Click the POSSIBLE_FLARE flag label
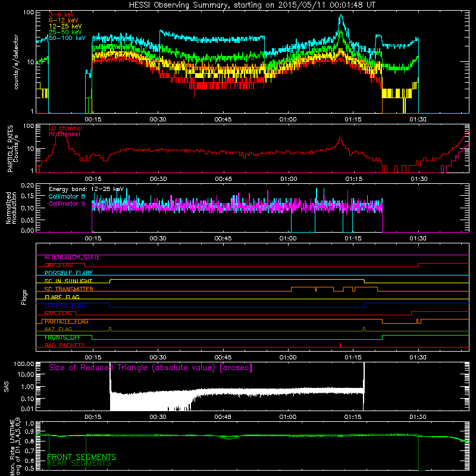The height and width of the screenshot is (476, 476). (x=68, y=273)
